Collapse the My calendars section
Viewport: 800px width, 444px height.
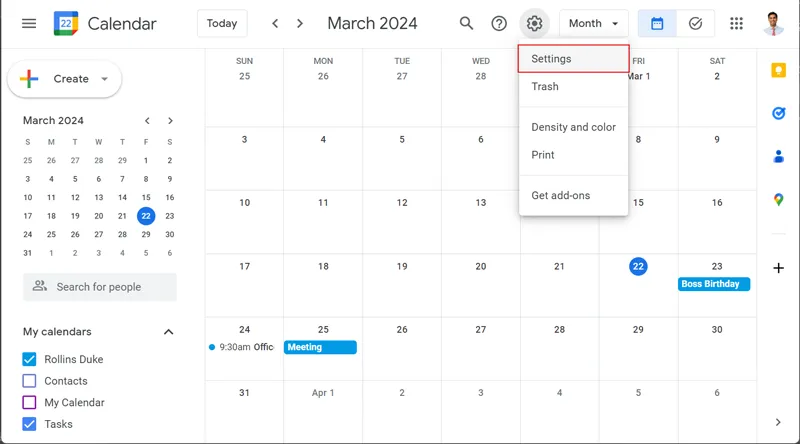pyautogui.click(x=168, y=332)
